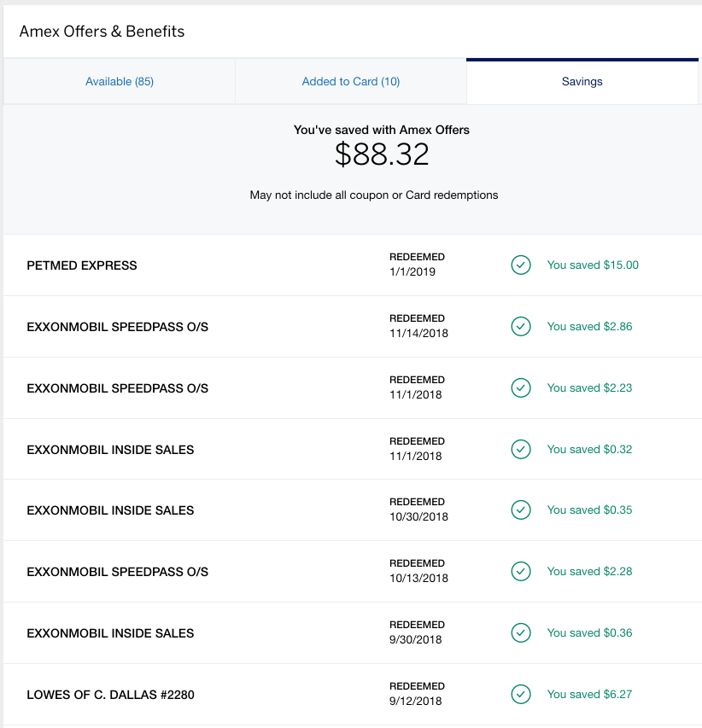The height and width of the screenshot is (728, 702).
Task: Select EXXONMOBIL INSIDE SALES redeemed 10/30/2018
Action: coord(110,510)
